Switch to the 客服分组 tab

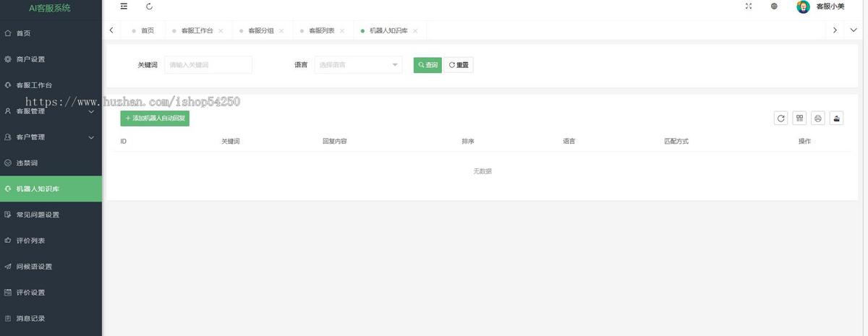pos(260,30)
